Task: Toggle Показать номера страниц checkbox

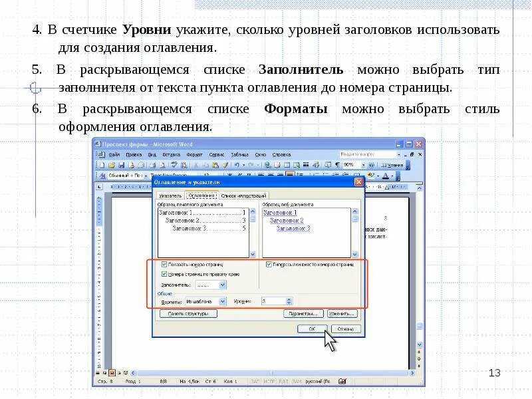Action: pos(164,264)
